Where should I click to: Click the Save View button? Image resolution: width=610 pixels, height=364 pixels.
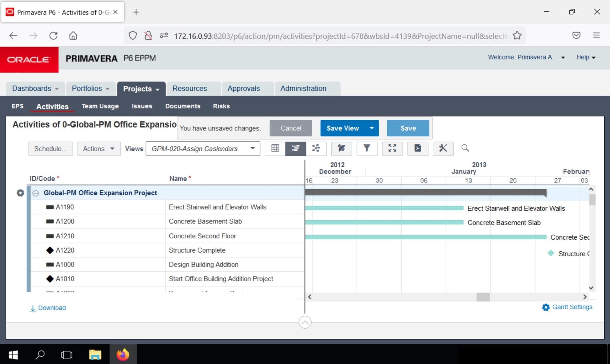tap(343, 128)
